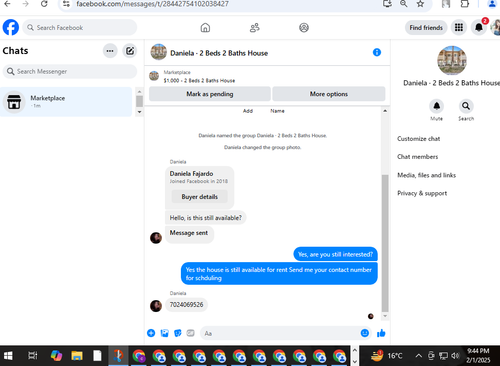Select the Marketplace chat in list
500x366 pixels.
pyautogui.click(x=66, y=102)
